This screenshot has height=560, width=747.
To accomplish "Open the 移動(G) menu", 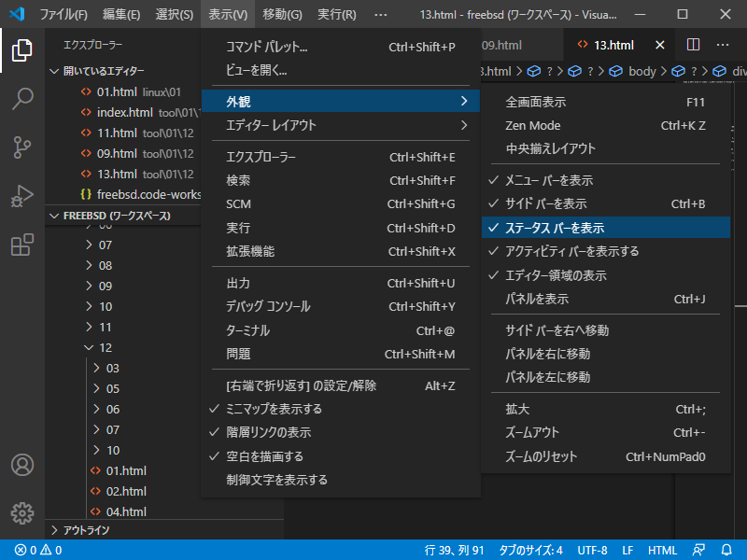I will tap(283, 15).
